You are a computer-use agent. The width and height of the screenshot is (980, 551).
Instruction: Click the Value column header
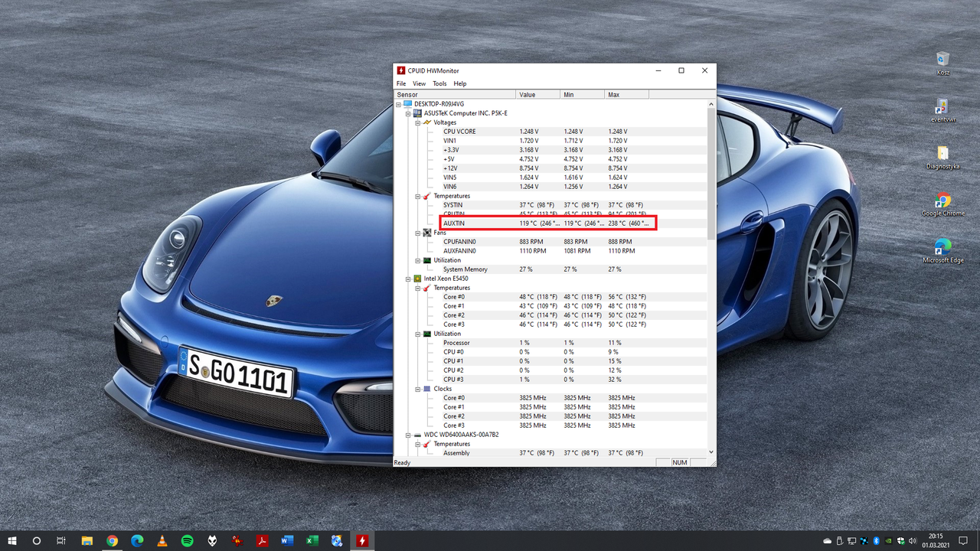[x=539, y=94]
